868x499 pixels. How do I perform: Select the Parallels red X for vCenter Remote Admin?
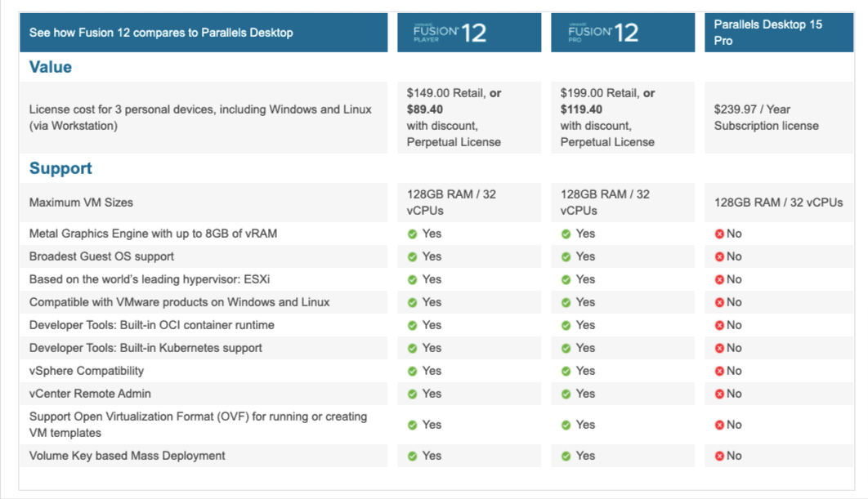[719, 394]
